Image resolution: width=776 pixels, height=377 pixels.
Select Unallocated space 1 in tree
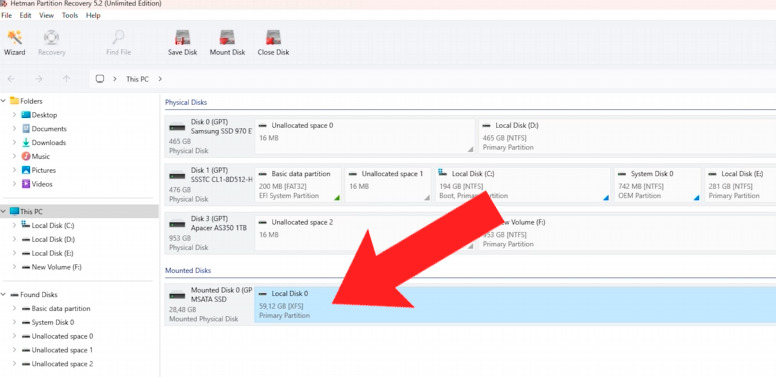coord(62,350)
